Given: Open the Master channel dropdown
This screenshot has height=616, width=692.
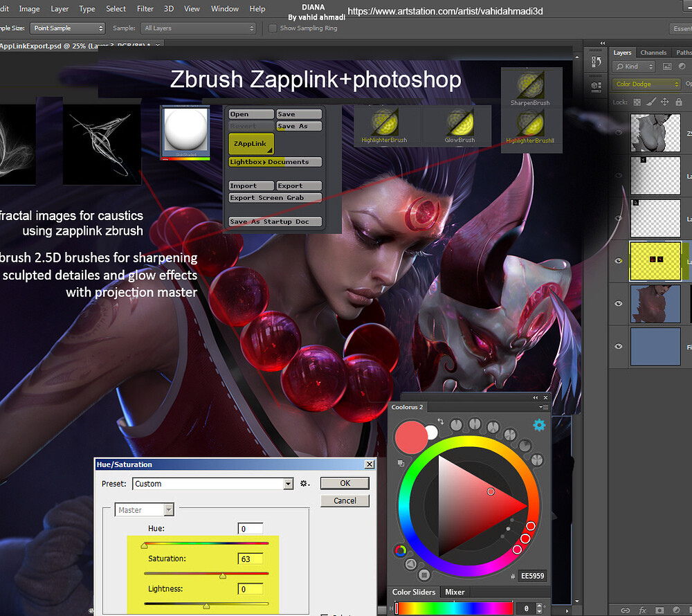Looking at the screenshot, I should tap(145, 509).
